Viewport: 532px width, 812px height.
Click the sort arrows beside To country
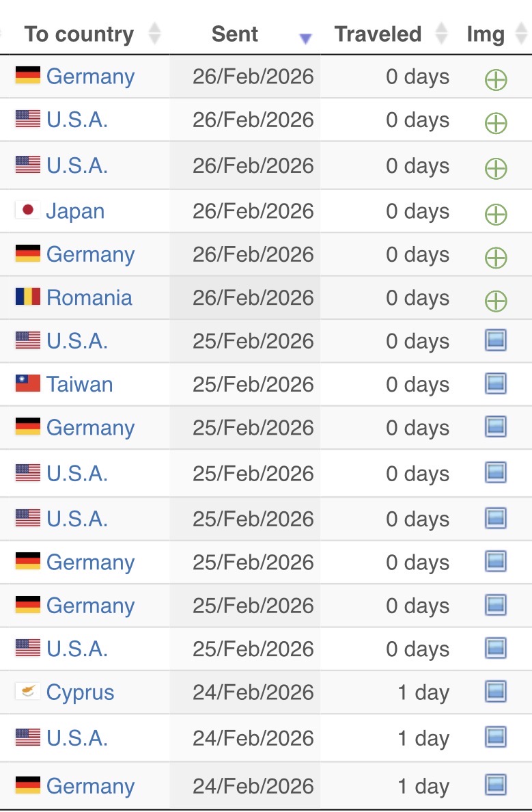(155, 33)
